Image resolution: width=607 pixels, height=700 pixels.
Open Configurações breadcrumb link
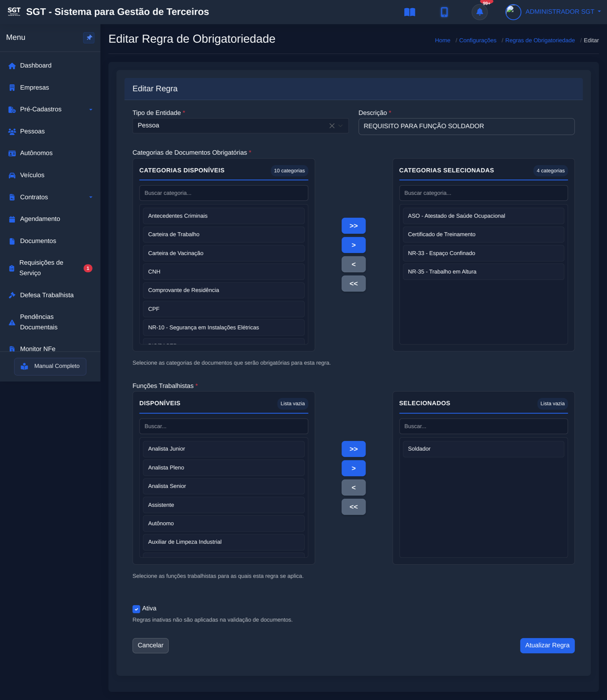[478, 40]
